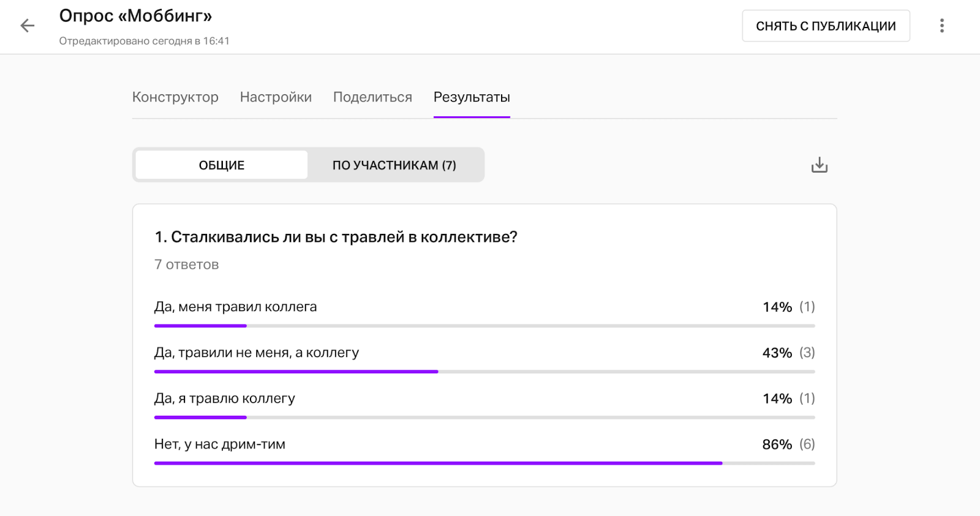Click the back arrow icon

(28, 26)
